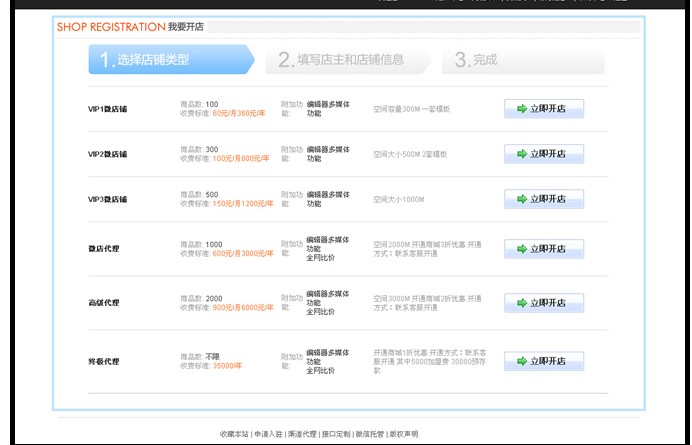Select 微店代理 plan's 立即开店 button
This screenshot has width=692, height=445.
tap(544, 249)
